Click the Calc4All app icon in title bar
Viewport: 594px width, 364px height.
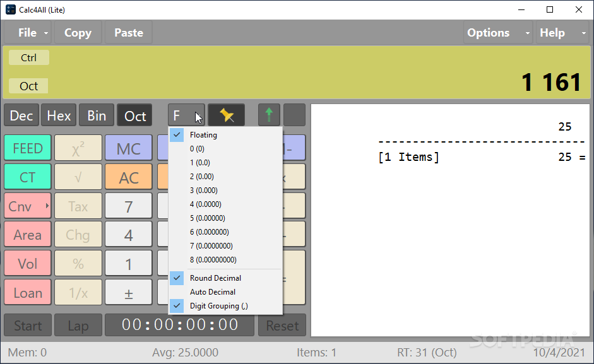tap(10, 10)
